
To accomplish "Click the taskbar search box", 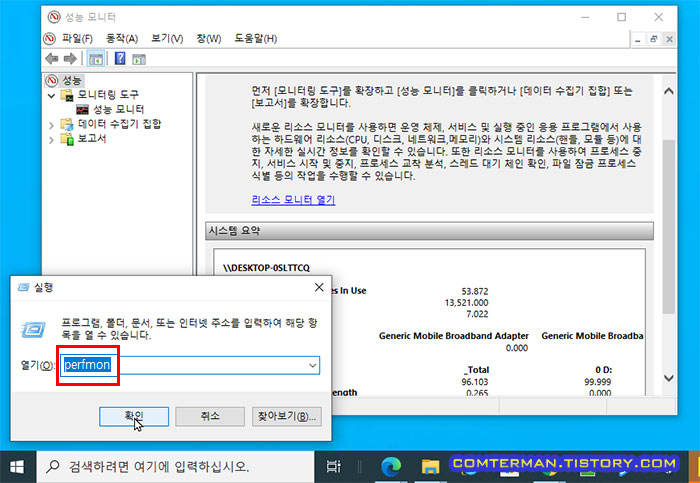I will (x=176, y=467).
